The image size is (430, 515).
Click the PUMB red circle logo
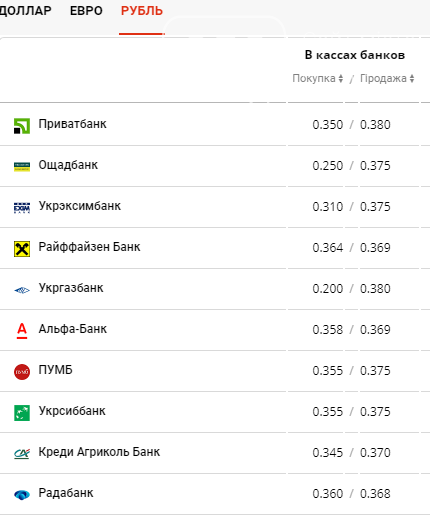click(x=22, y=372)
